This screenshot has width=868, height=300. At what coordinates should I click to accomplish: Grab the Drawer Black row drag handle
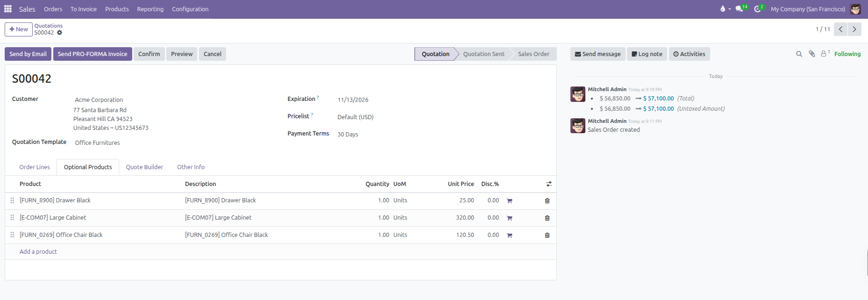[x=12, y=200]
